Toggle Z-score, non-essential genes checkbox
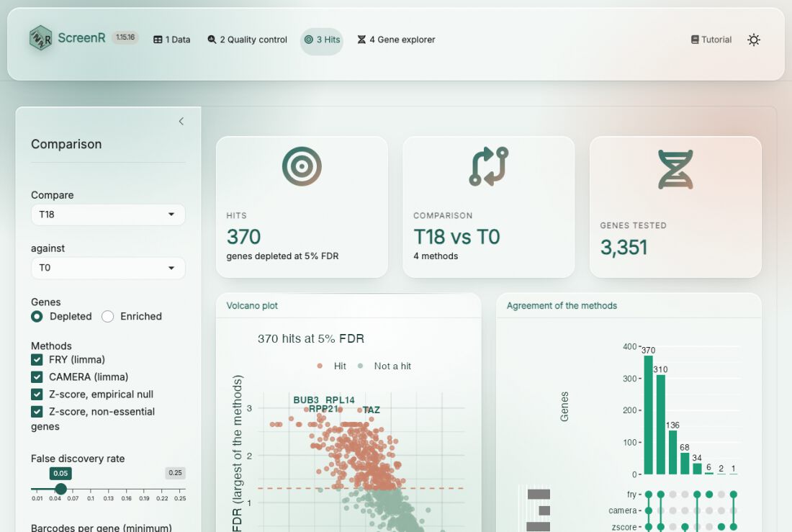The height and width of the screenshot is (532, 792). [37, 412]
